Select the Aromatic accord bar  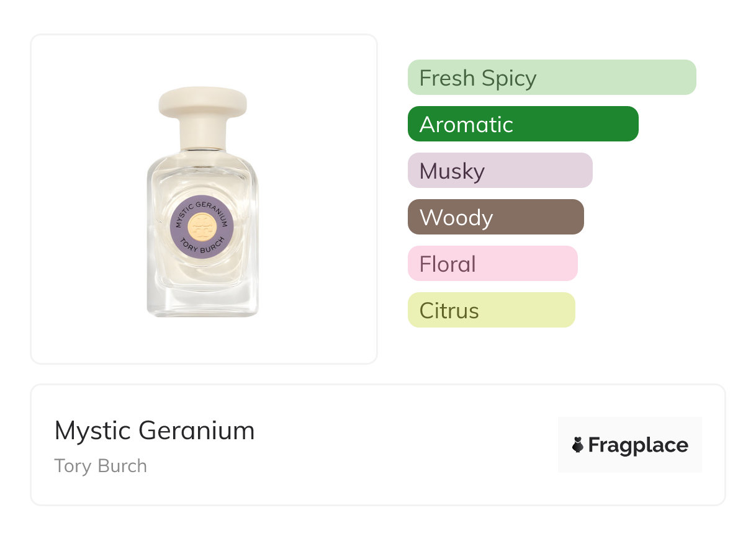[x=523, y=124]
